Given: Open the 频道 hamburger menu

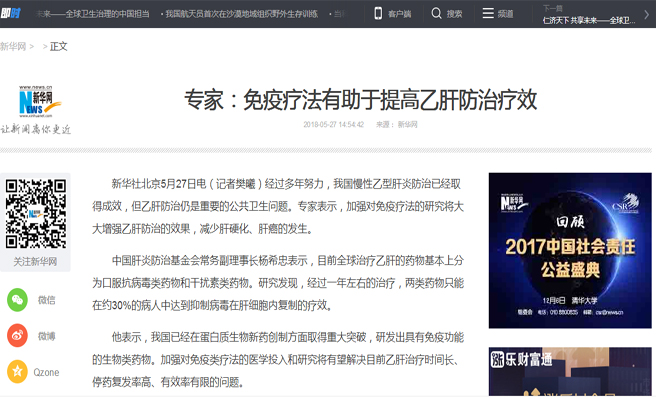Looking at the screenshot, I should pos(488,13).
